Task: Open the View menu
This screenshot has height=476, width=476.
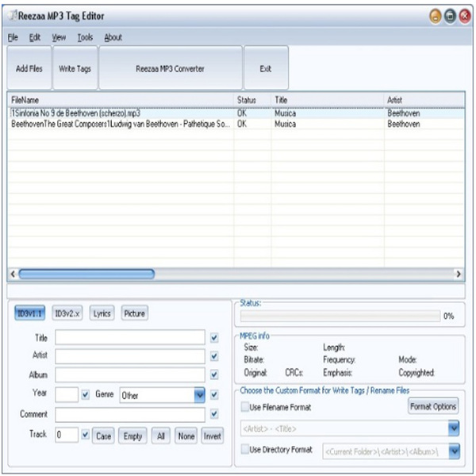Action: click(59, 37)
